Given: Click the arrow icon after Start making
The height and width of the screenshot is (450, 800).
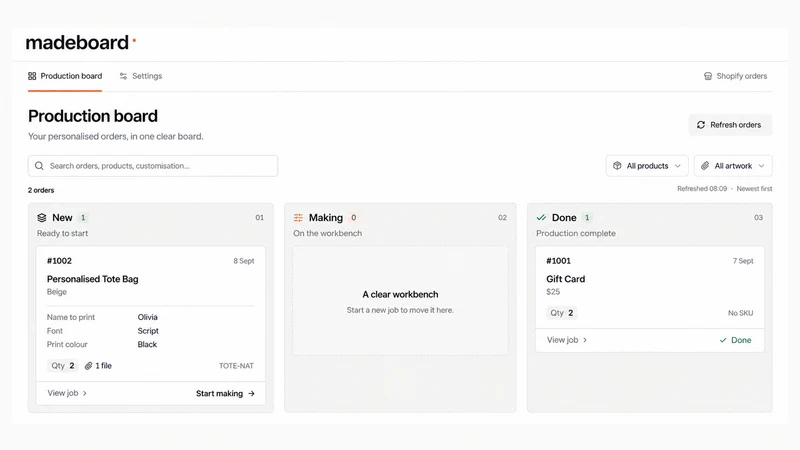Looking at the screenshot, I should [x=252, y=393].
